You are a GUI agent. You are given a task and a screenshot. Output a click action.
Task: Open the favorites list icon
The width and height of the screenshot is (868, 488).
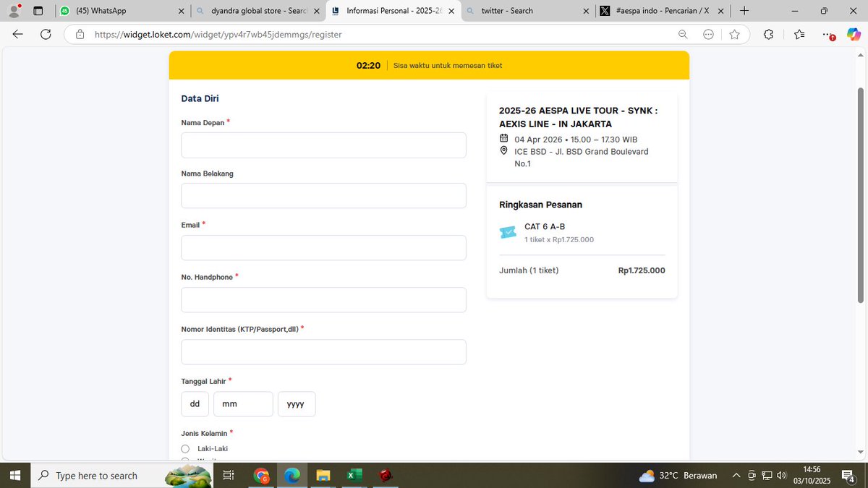[799, 34]
